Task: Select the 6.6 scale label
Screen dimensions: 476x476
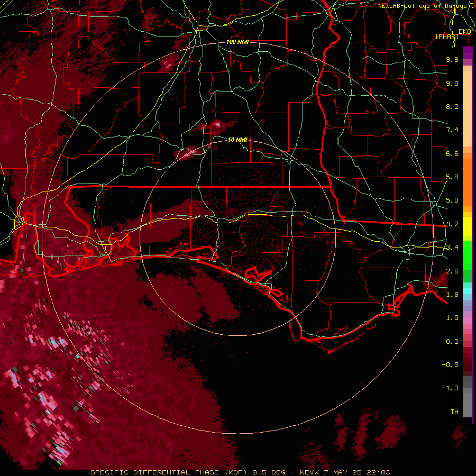Action: coord(452,153)
